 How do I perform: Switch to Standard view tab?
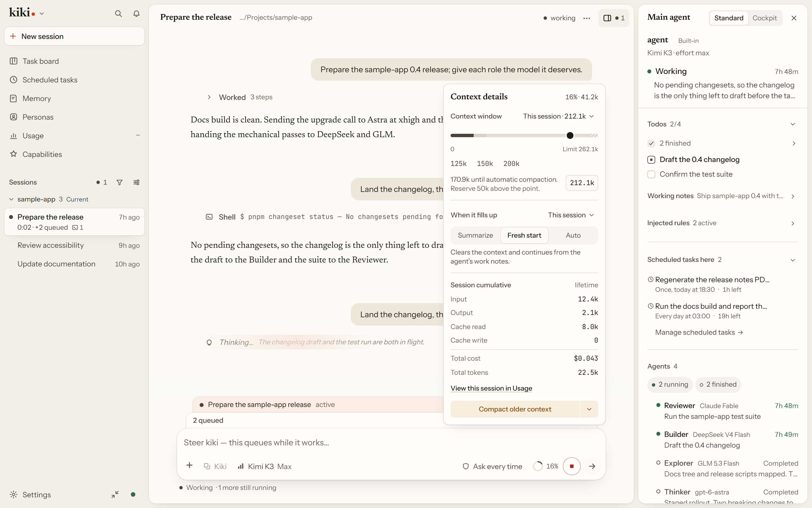[729, 18]
